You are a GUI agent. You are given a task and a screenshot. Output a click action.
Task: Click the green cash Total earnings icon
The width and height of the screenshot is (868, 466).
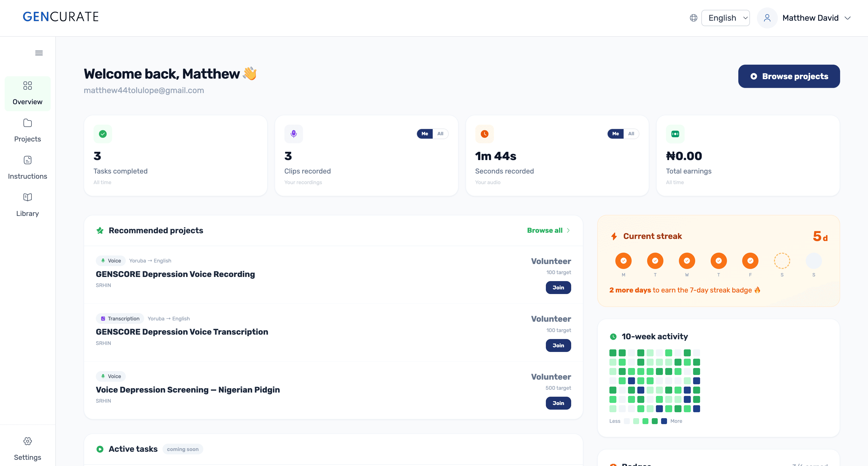click(675, 134)
